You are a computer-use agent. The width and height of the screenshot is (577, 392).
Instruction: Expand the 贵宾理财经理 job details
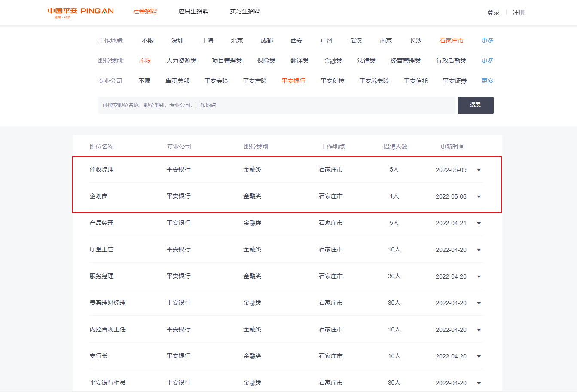pos(479,303)
